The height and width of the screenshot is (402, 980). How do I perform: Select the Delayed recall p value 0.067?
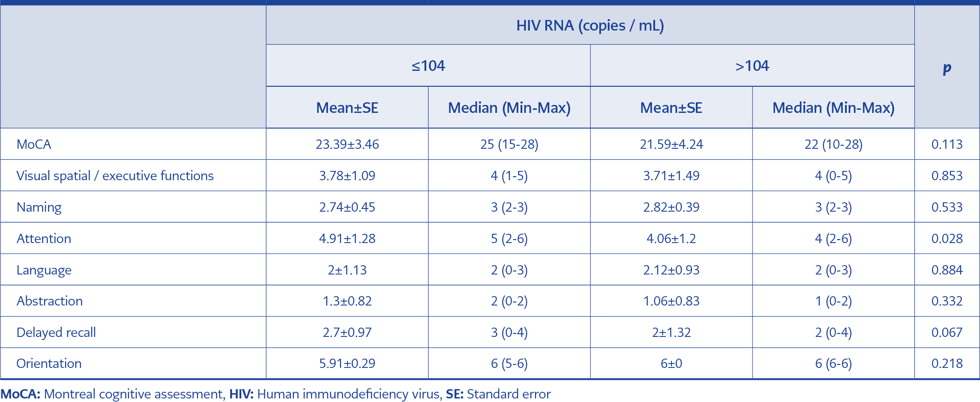947,332
